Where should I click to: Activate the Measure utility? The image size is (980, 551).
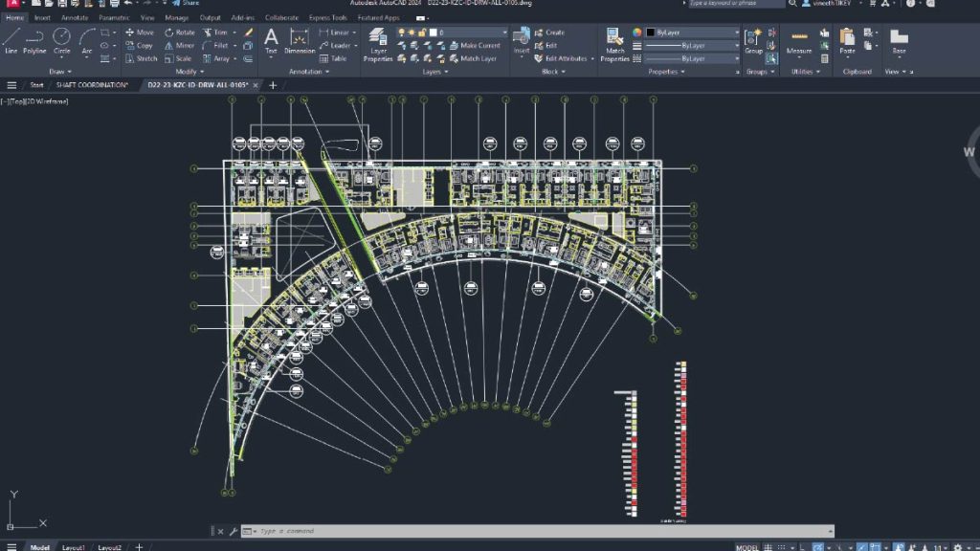798,40
